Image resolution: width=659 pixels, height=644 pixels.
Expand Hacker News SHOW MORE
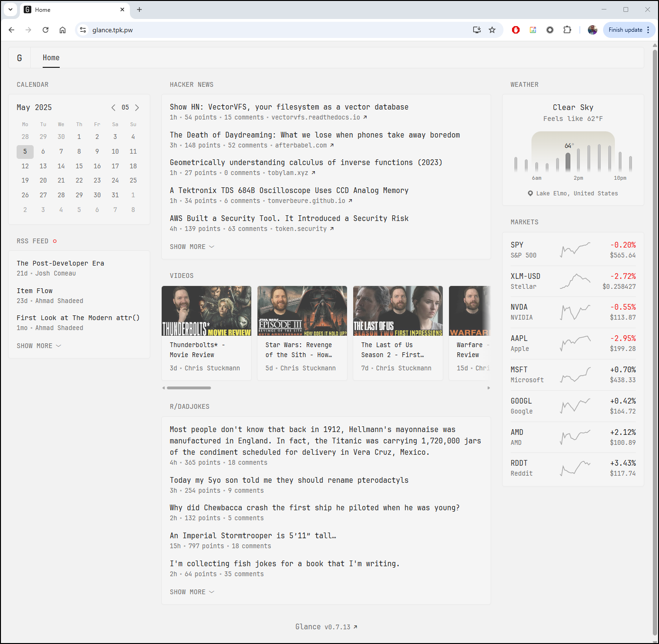192,247
